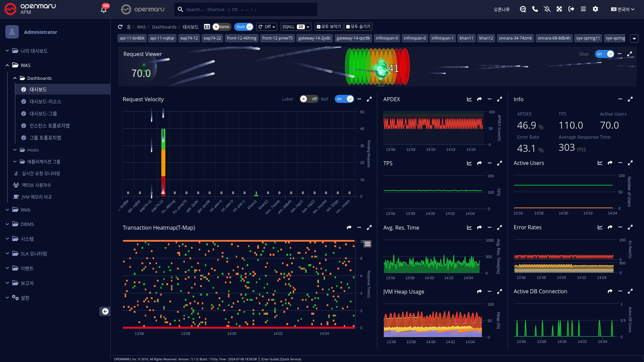Click the grid layout icon in toolbar
This screenshot has height=362, width=644.
pos(207,27)
